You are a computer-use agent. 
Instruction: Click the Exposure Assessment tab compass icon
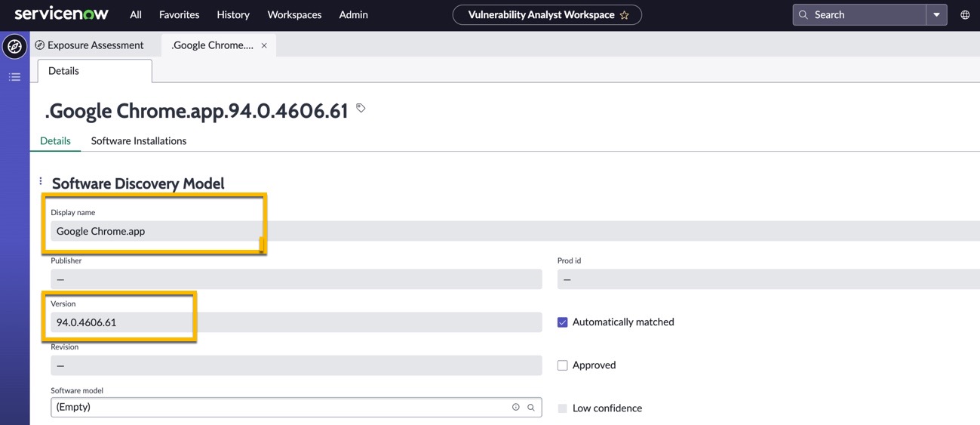click(x=40, y=45)
